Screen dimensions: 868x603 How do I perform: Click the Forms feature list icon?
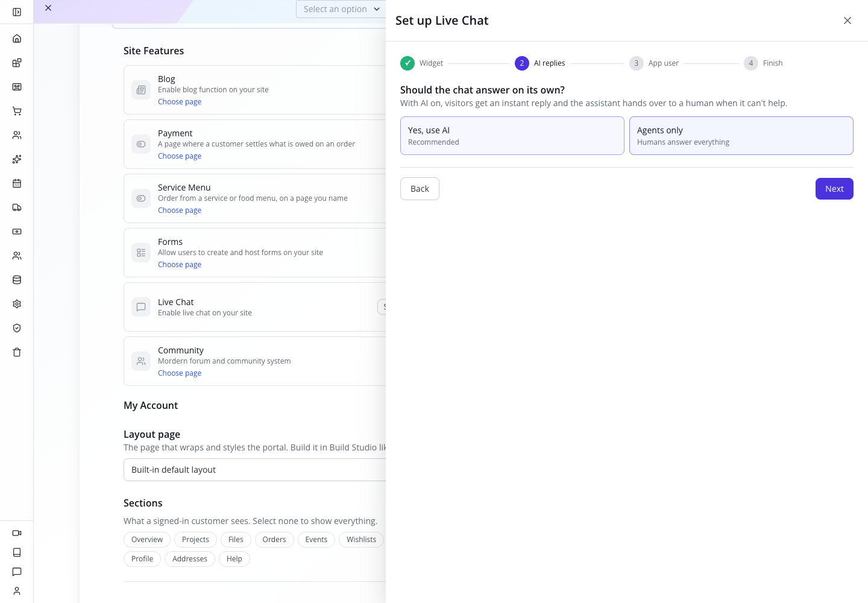[141, 253]
